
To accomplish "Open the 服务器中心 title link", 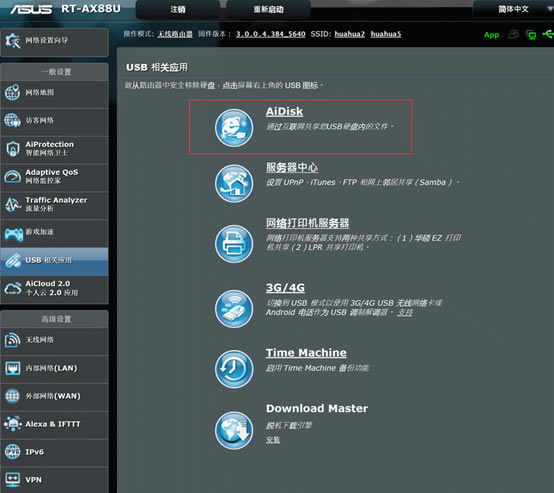I will [x=292, y=167].
